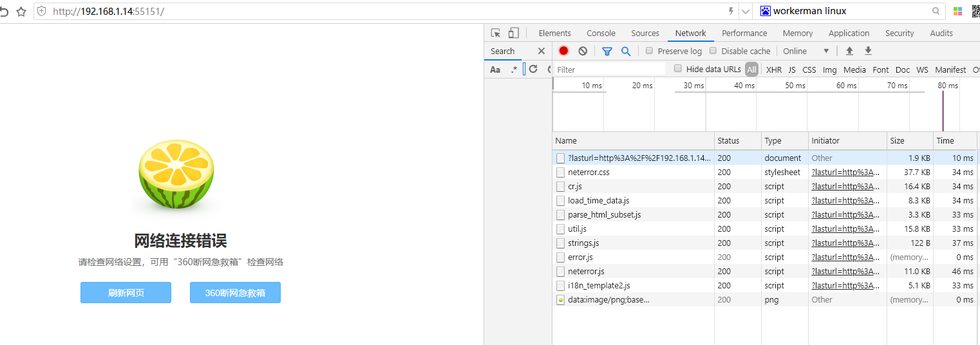980x345 pixels.
Task: Toggle the device toolbar icon
Action: pyautogui.click(x=513, y=33)
